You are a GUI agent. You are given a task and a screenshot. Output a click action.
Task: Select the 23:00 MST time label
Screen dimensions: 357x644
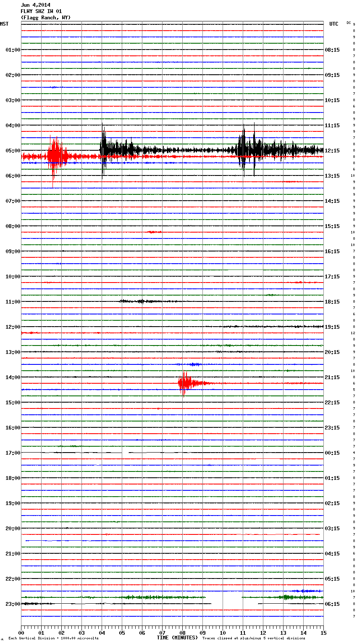pos(13,604)
